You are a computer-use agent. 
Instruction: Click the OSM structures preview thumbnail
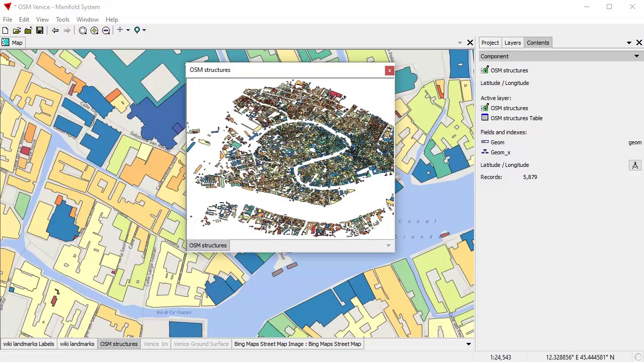coord(290,158)
